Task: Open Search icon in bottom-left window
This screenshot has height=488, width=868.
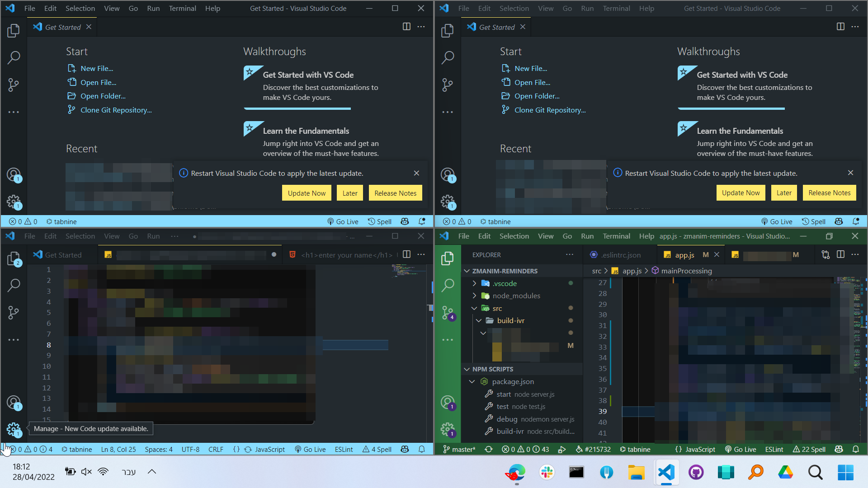Action: [x=14, y=285]
